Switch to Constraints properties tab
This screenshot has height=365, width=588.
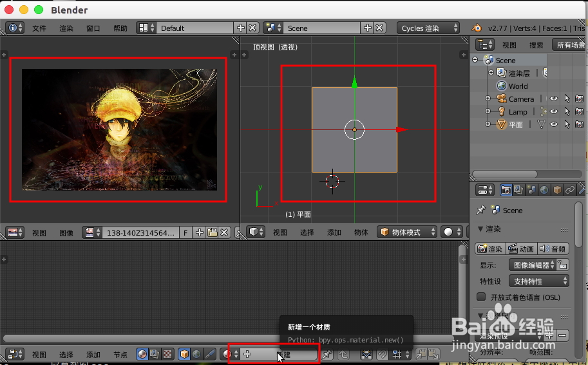coord(570,190)
